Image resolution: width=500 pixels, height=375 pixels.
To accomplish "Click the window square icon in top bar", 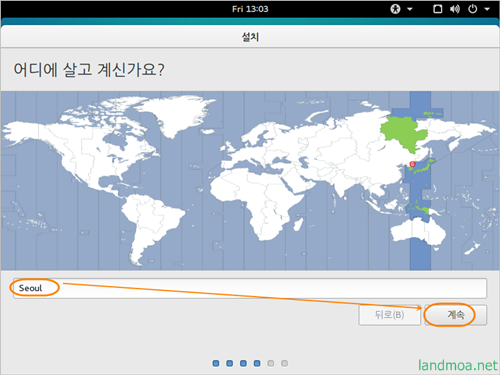I will point(438,9).
